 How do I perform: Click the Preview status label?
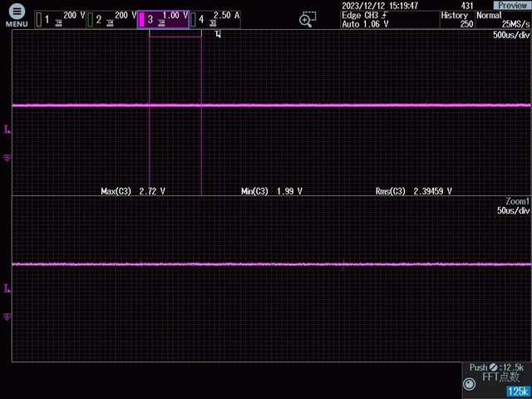point(512,6)
